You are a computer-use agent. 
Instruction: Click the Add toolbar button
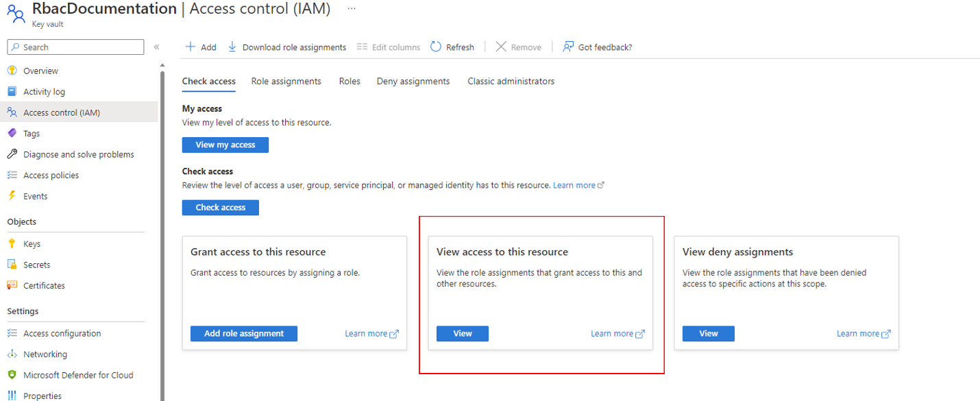pyautogui.click(x=201, y=47)
